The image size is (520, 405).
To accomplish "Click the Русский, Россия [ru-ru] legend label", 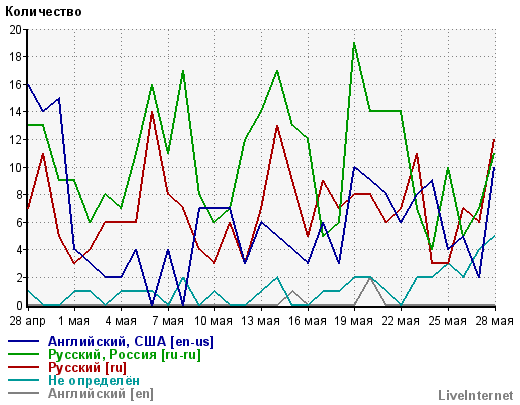I will click(124, 354).
